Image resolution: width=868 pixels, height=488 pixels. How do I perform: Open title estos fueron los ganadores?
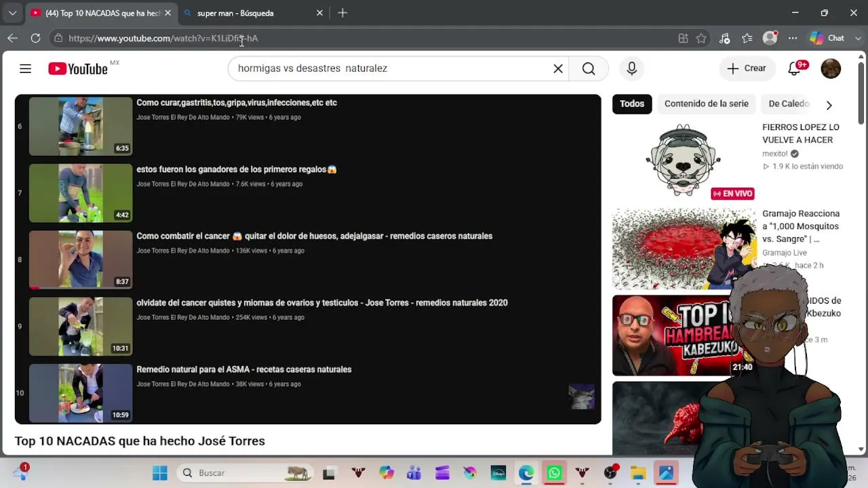pyautogui.click(x=237, y=169)
